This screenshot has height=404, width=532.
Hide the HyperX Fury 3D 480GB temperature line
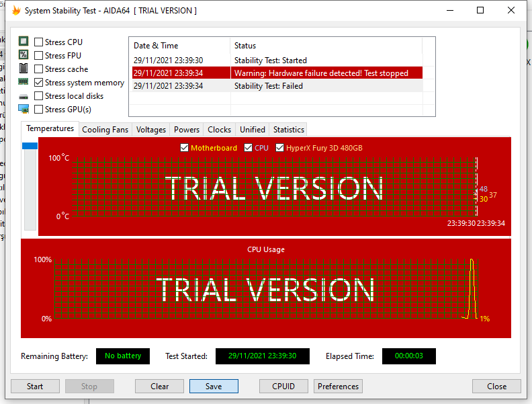coord(279,148)
